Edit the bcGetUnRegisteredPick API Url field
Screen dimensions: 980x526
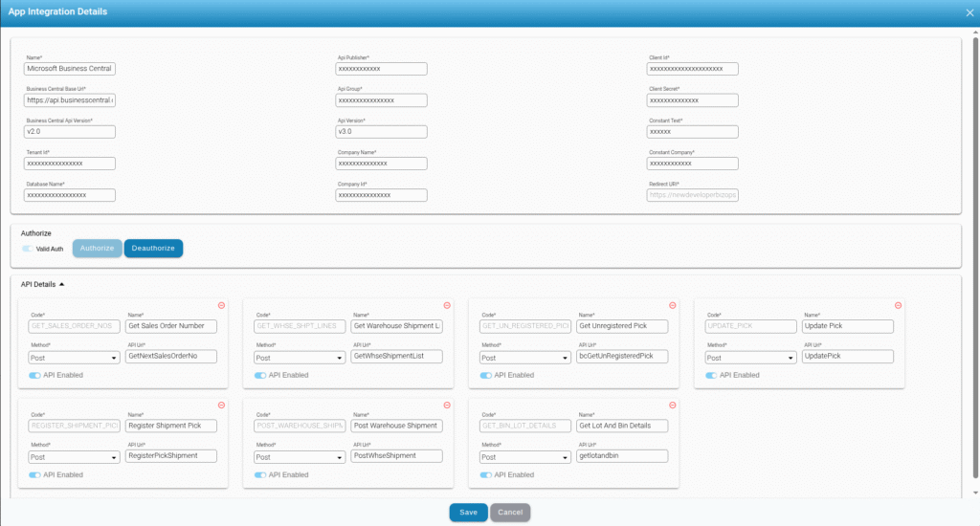pos(622,356)
